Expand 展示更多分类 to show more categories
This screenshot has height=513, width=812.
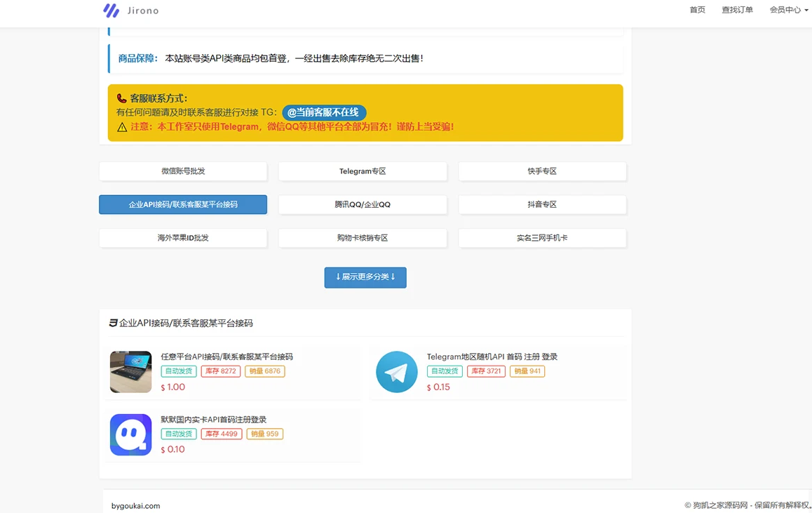tap(365, 277)
